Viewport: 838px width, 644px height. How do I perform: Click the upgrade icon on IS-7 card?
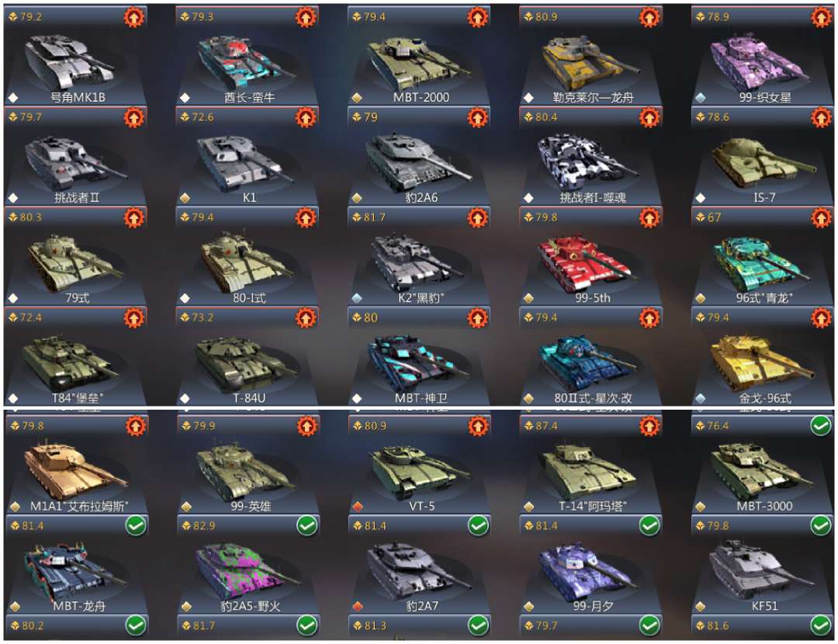pos(821,117)
